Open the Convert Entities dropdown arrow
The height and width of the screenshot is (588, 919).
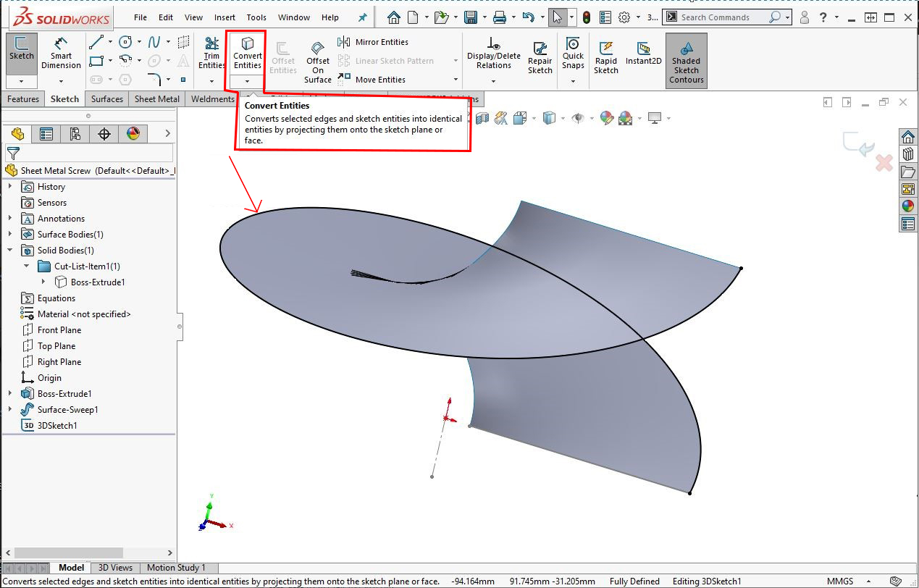247,80
